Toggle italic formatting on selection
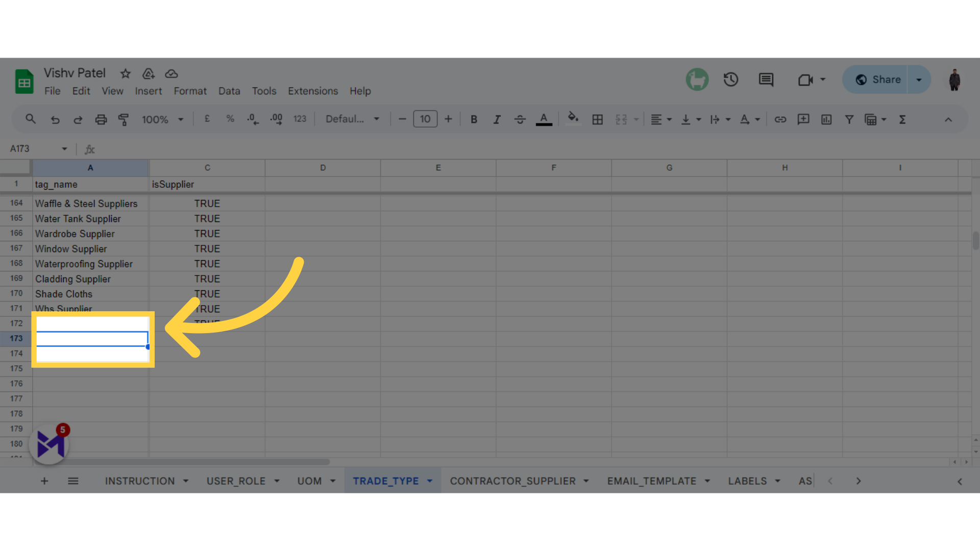The image size is (980, 551). [x=497, y=120]
